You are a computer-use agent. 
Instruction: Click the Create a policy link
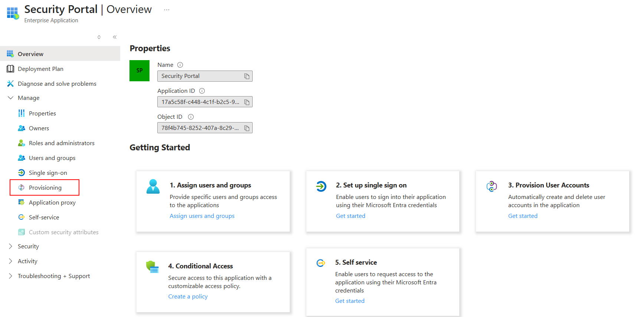click(188, 297)
